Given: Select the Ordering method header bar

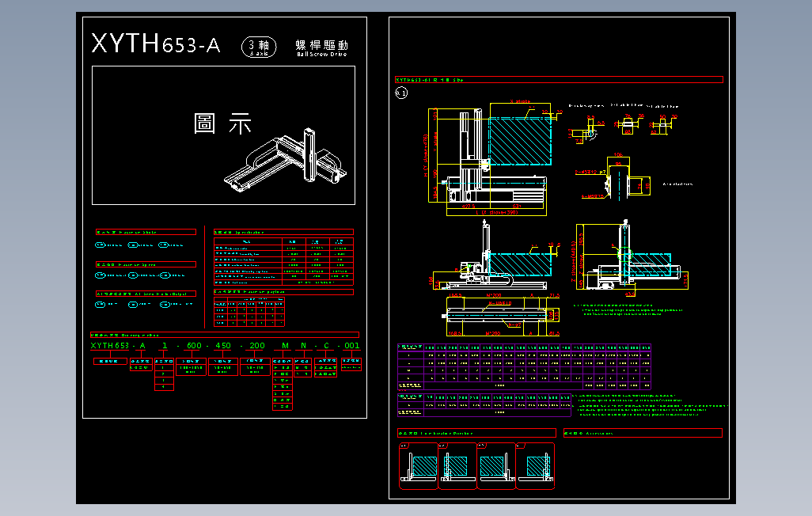Looking at the screenshot, I should coord(225,335).
